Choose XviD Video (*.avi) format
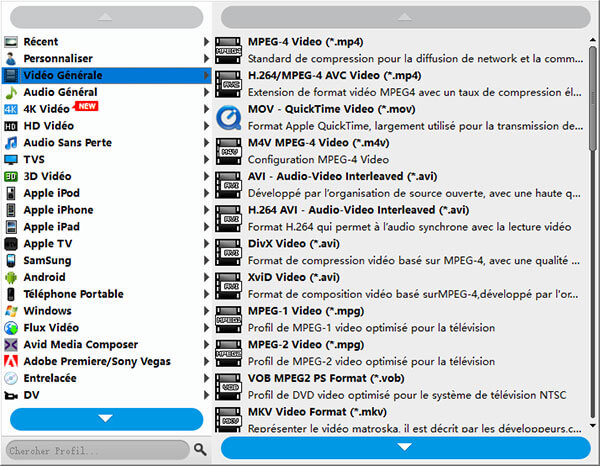This screenshot has height=466, width=600. click(401, 286)
